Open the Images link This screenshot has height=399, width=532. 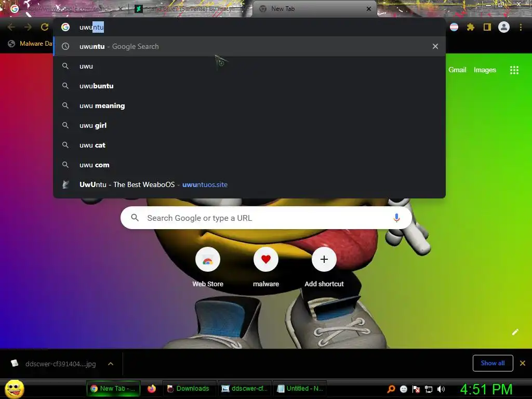(x=485, y=70)
